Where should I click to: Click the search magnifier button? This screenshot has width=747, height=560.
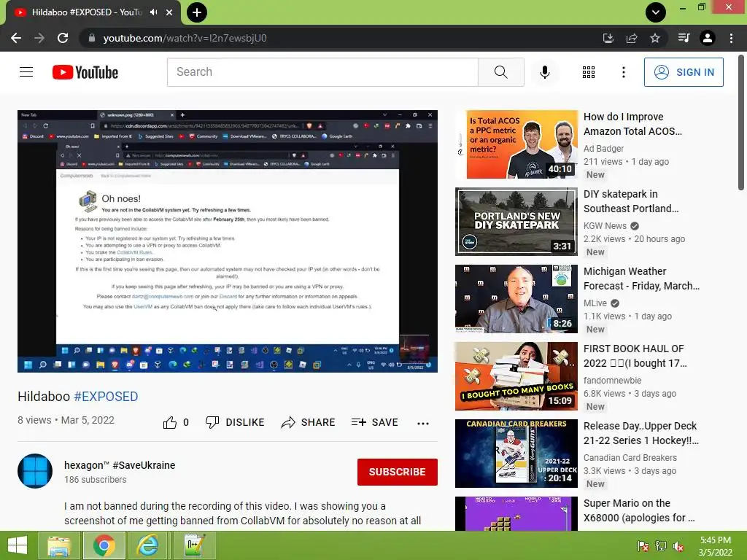tap(500, 72)
